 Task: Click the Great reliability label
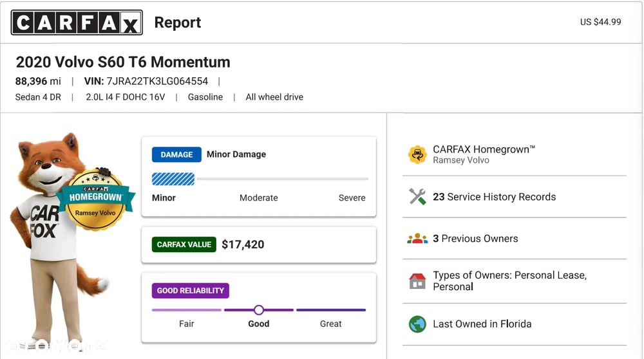point(330,324)
